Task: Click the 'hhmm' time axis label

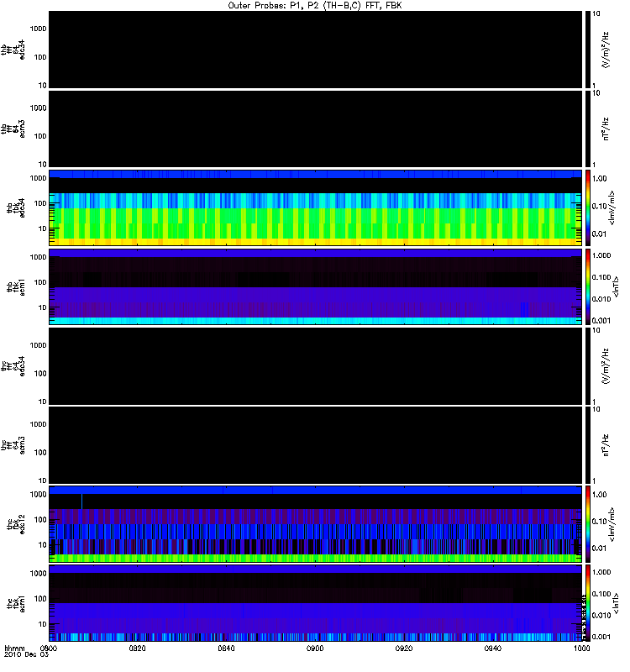Action: 14,648
